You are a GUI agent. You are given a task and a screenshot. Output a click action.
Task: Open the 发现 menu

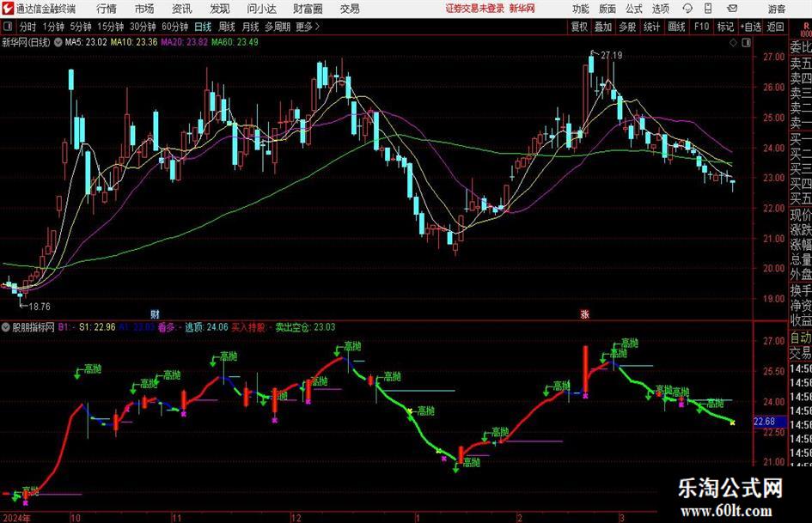tap(220, 9)
